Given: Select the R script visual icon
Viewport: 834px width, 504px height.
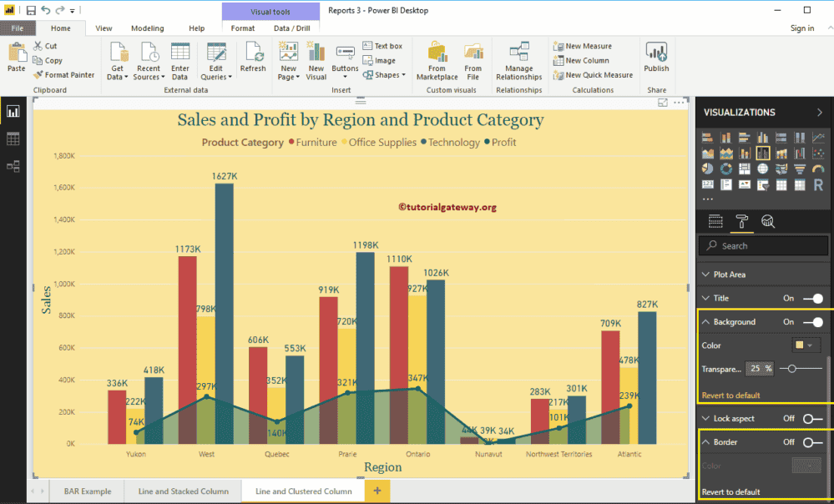Looking at the screenshot, I should point(819,184).
